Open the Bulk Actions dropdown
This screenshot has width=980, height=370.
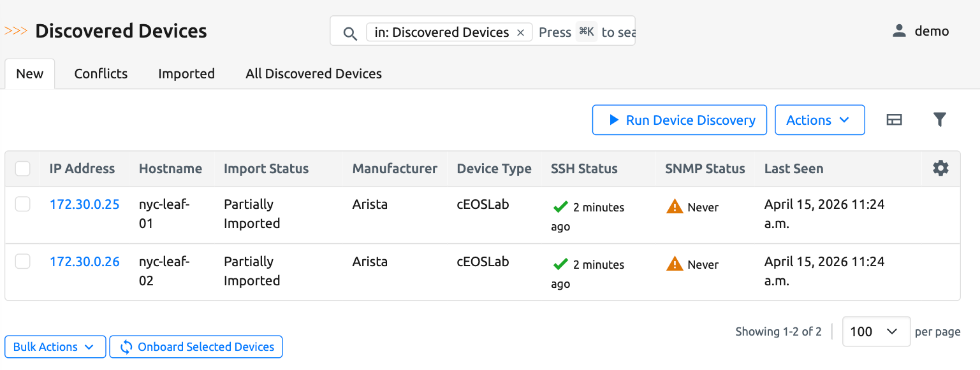pos(55,347)
